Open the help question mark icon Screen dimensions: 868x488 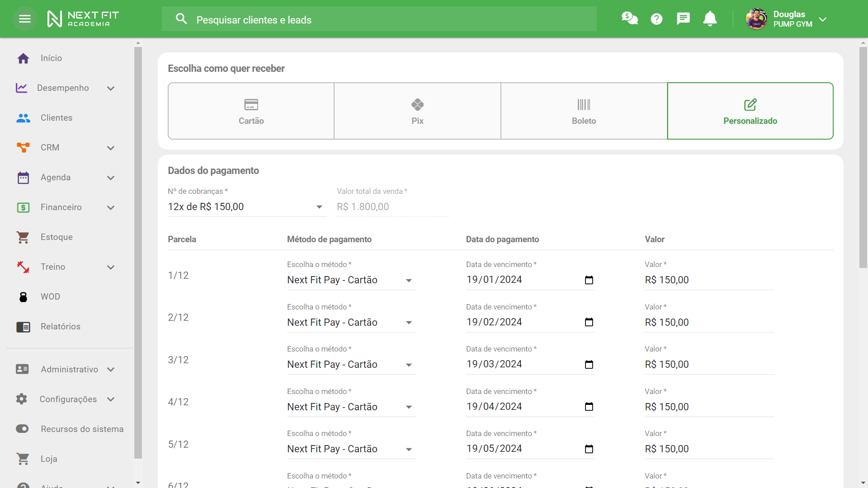tap(656, 19)
